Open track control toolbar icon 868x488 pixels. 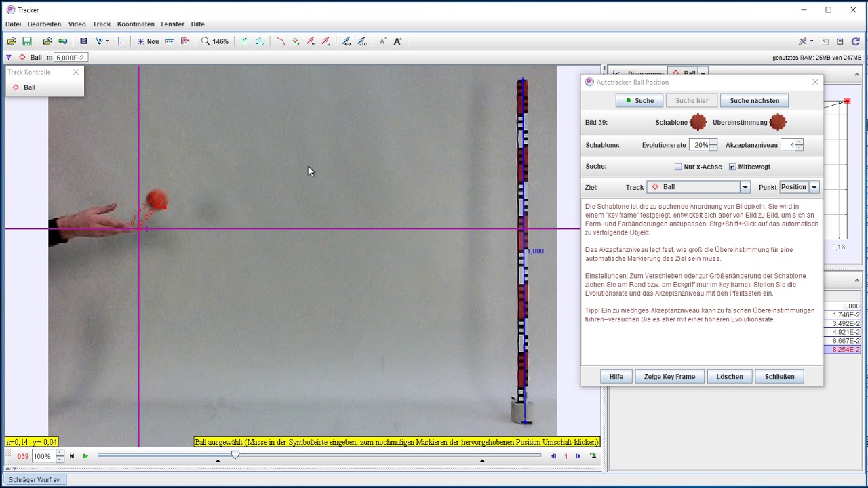click(170, 41)
